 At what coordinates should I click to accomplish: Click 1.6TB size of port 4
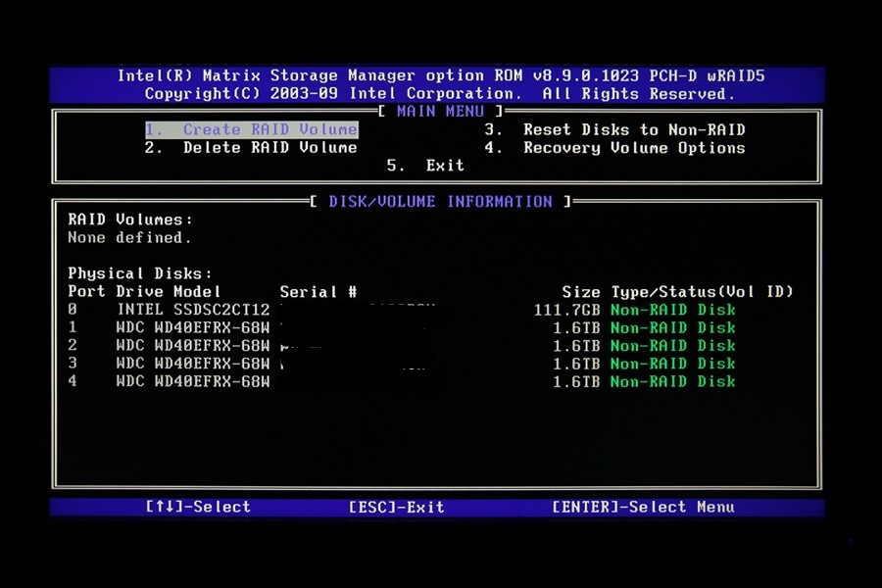coord(576,381)
